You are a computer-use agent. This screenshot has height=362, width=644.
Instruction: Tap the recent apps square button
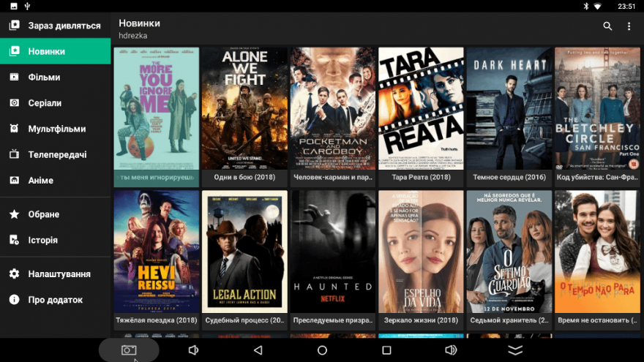coord(386,350)
